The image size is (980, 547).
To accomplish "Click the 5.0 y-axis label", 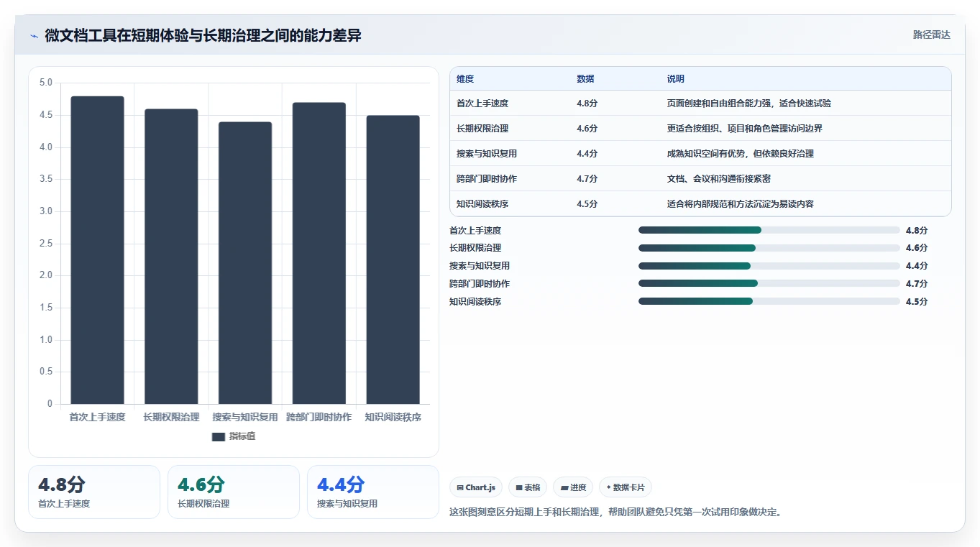I will (x=45, y=83).
